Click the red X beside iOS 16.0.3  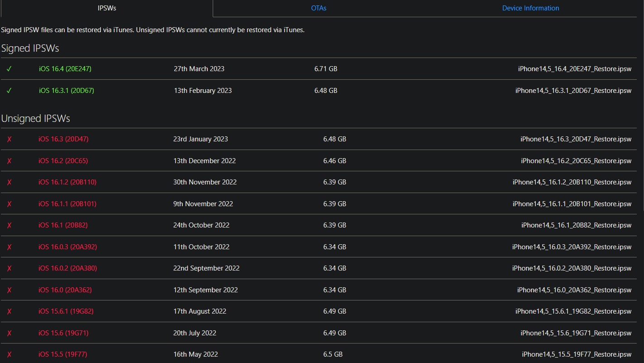(x=9, y=247)
